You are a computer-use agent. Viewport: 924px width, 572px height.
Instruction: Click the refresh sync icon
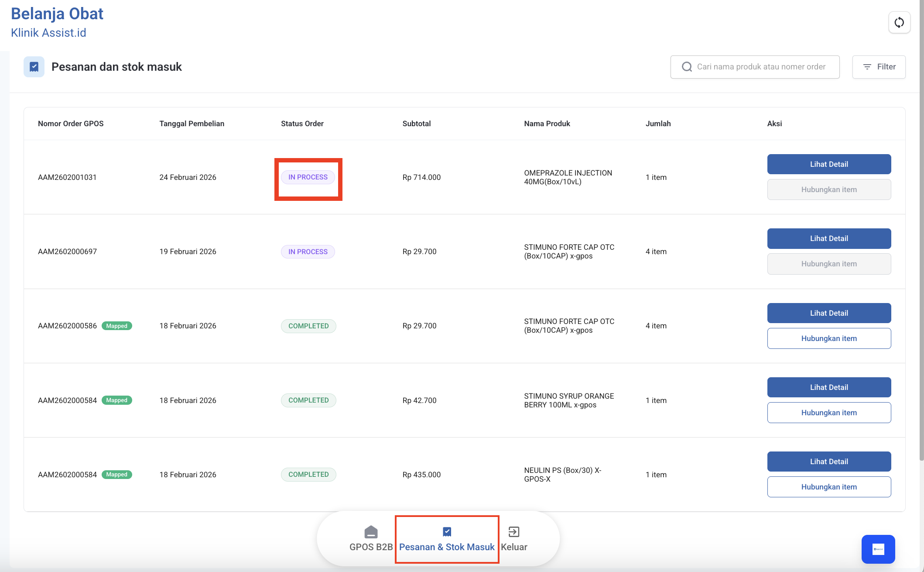[x=899, y=23]
